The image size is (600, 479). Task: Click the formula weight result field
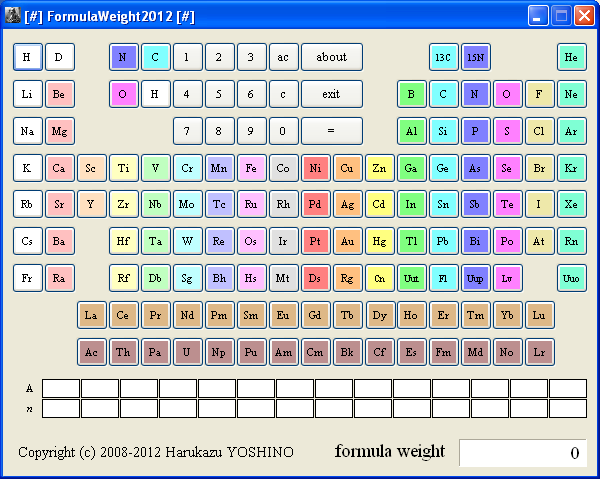coord(523,453)
